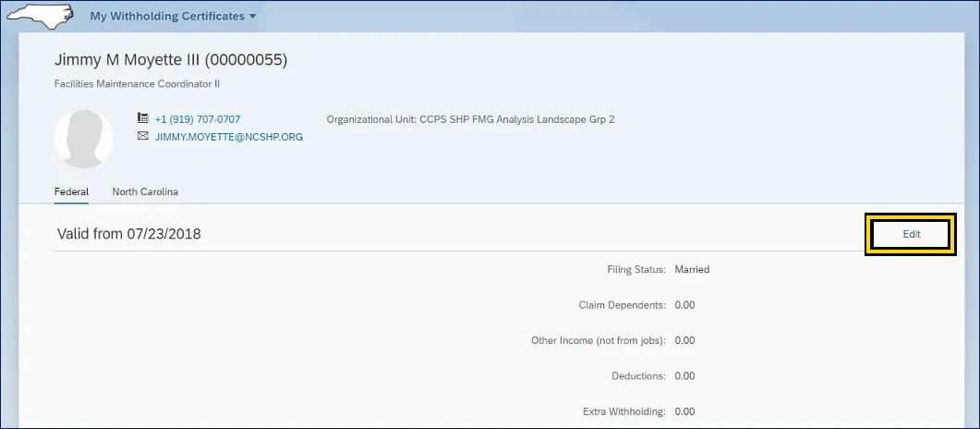Click the Organizational Unit text
980x429 pixels.
click(470, 119)
